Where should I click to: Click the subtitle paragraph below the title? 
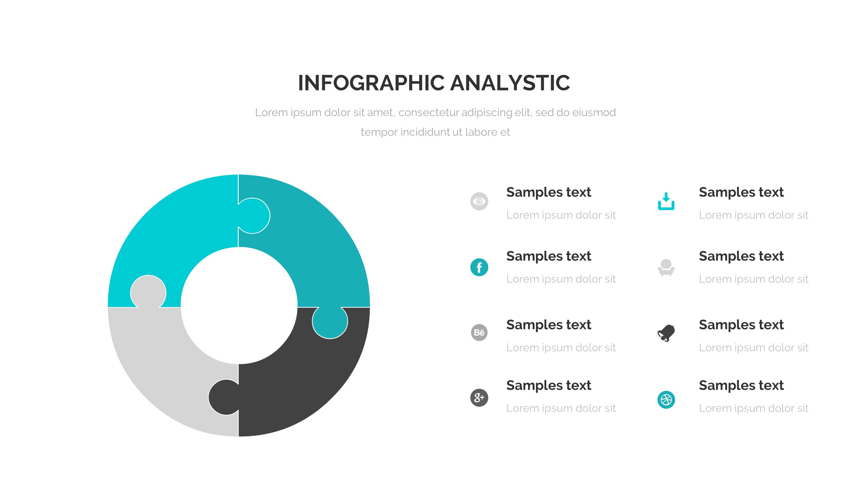coord(435,122)
